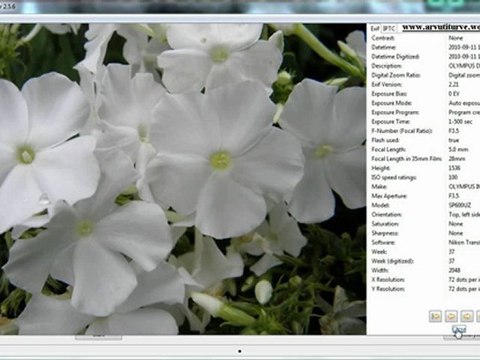The image size is (480, 360).
Task: Select the Max Aperture label
Action: click(389, 196)
